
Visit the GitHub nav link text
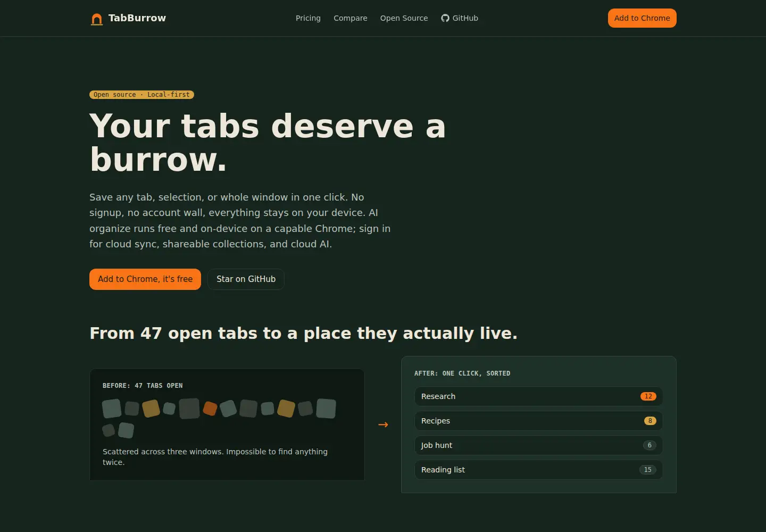(465, 18)
